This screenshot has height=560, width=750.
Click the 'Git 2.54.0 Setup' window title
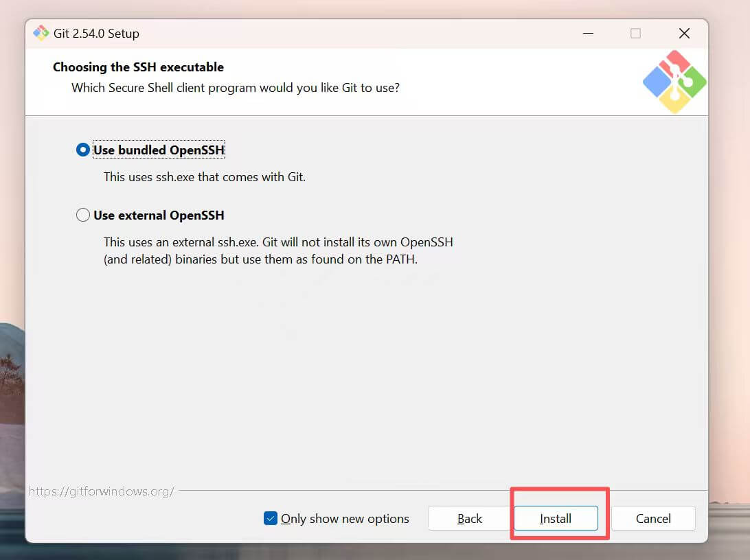point(96,34)
